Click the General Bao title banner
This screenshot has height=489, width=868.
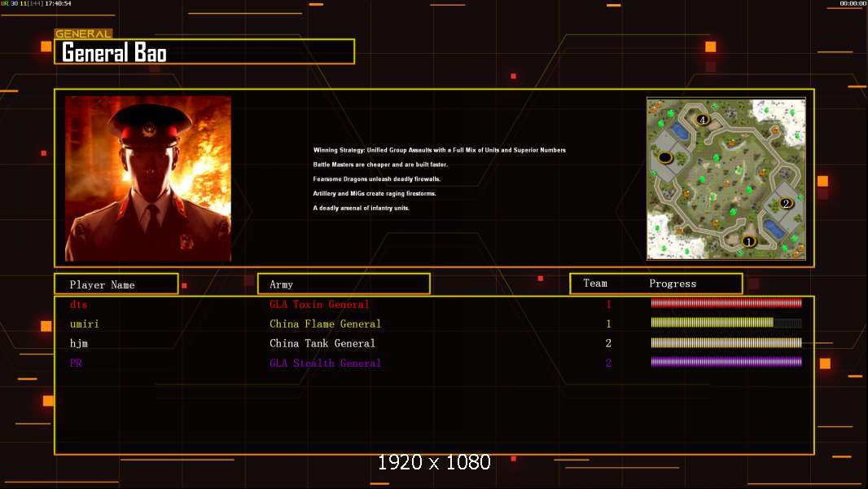click(x=204, y=51)
